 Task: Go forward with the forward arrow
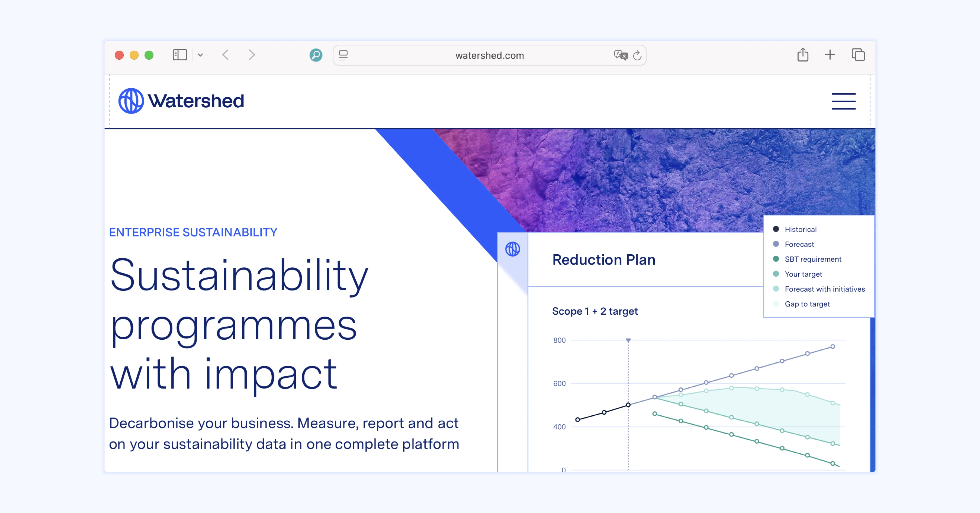[251, 55]
